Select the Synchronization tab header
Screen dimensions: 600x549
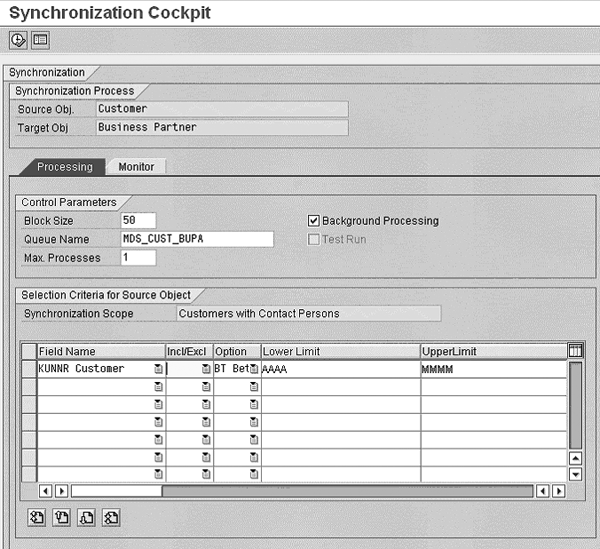[44, 72]
